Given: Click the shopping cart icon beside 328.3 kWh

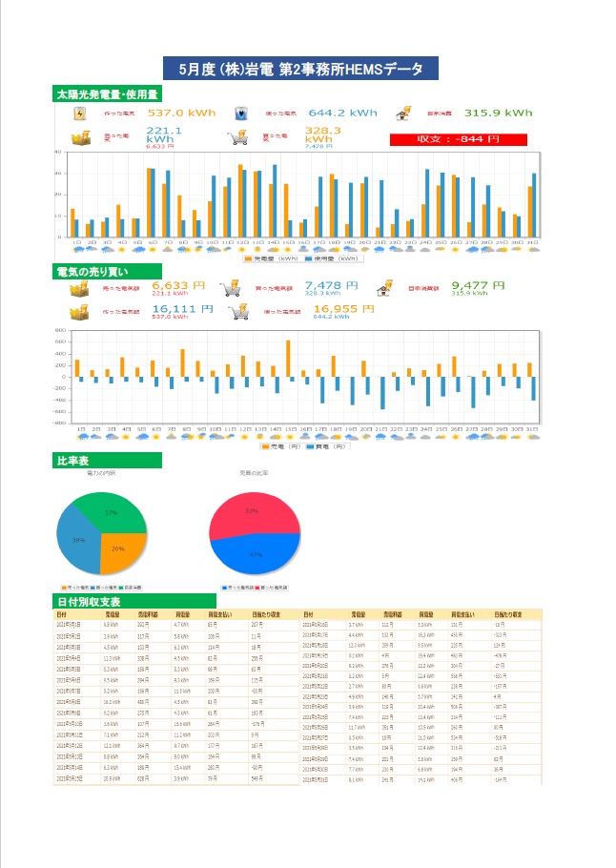Looking at the screenshot, I should point(239,138).
